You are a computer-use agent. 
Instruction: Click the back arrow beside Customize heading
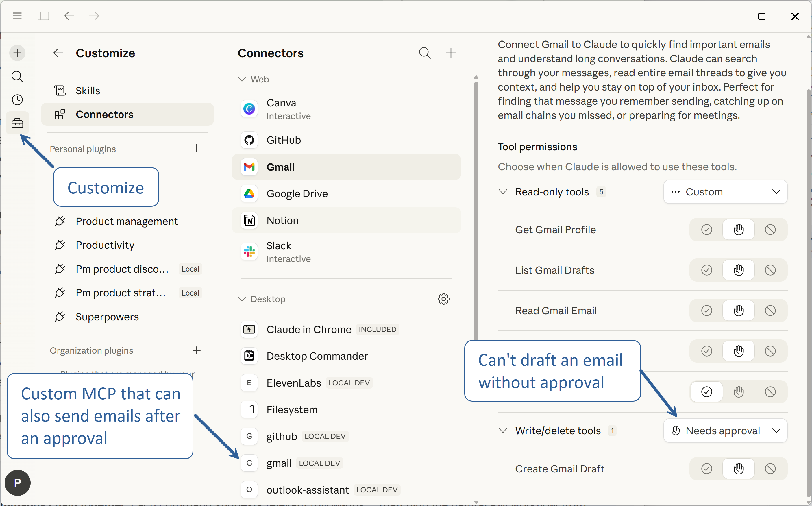pyautogui.click(x=58, y=53)
